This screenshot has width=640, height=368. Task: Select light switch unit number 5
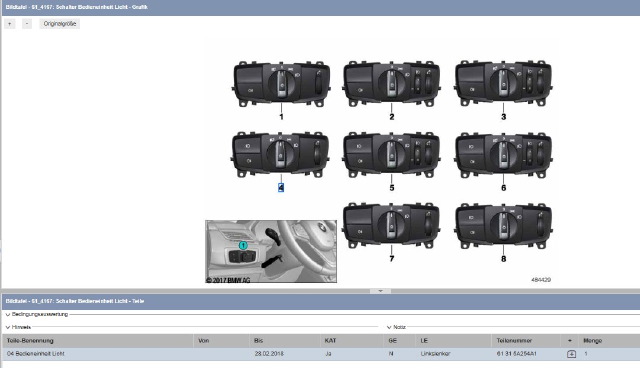[x=391, y=155]
